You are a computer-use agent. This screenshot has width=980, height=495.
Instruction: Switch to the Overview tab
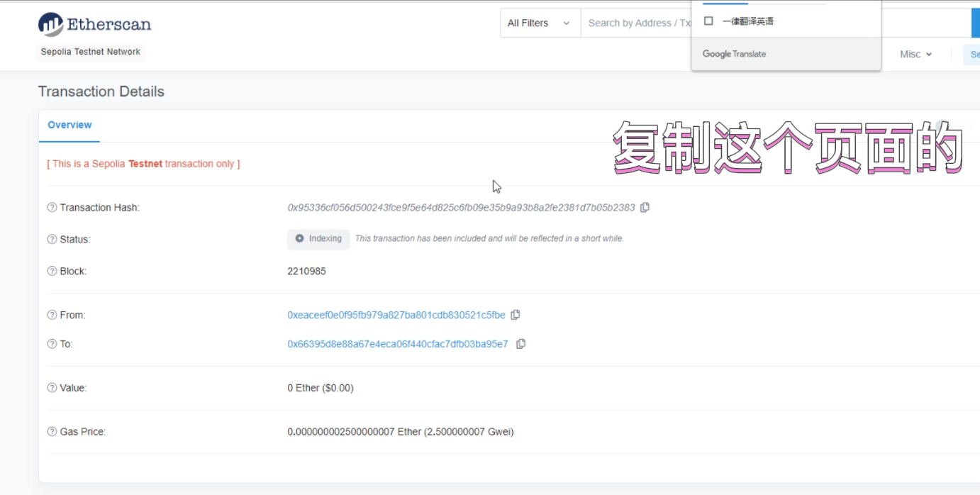pos(69,125)
